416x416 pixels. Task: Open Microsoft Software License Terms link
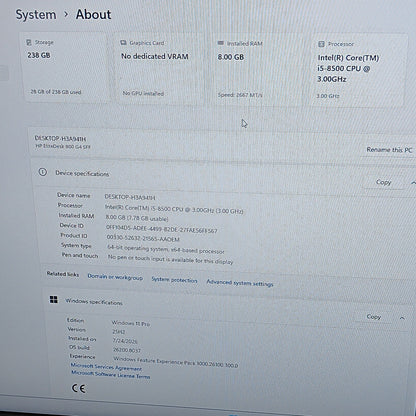tap(111, 374)
